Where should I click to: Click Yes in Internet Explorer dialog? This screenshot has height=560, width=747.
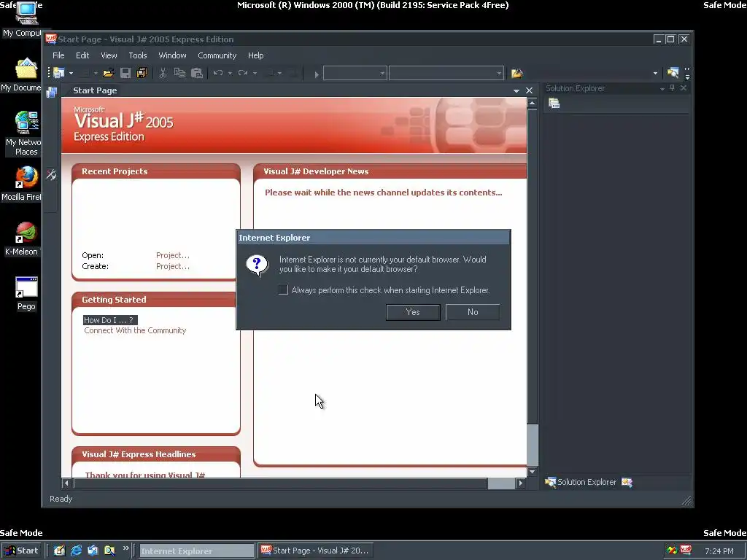coord(413,312)
